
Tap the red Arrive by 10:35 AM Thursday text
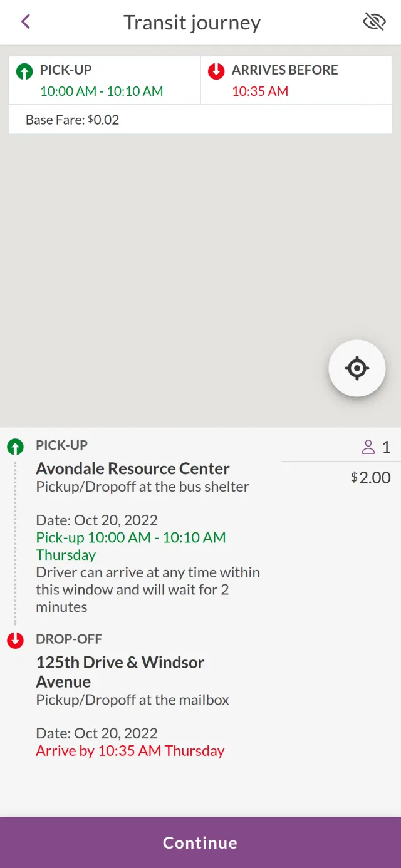130,751
